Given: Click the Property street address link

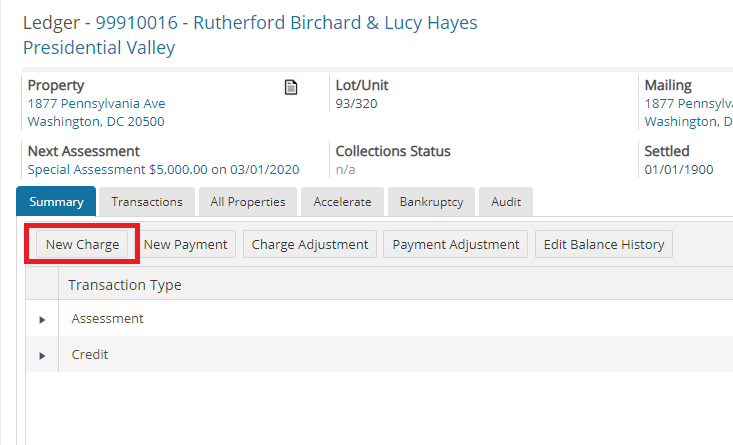Looking at the screenshot, I should click(x=96, y=104).
